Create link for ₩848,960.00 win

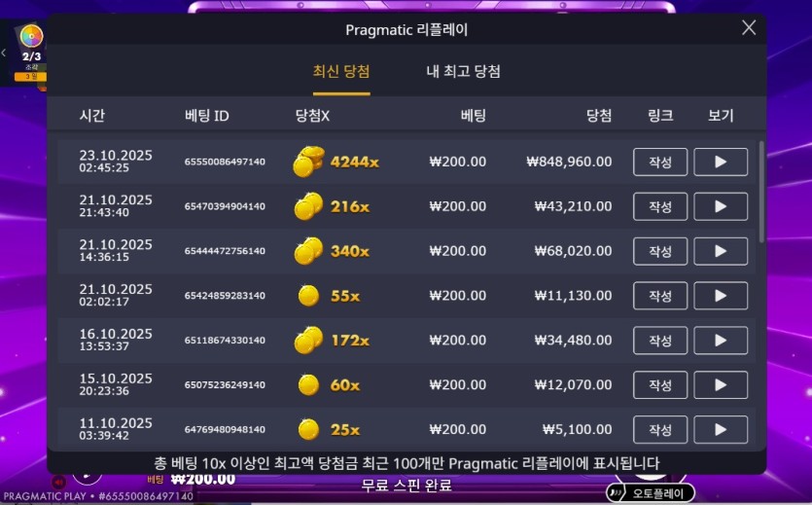[660, 162]
